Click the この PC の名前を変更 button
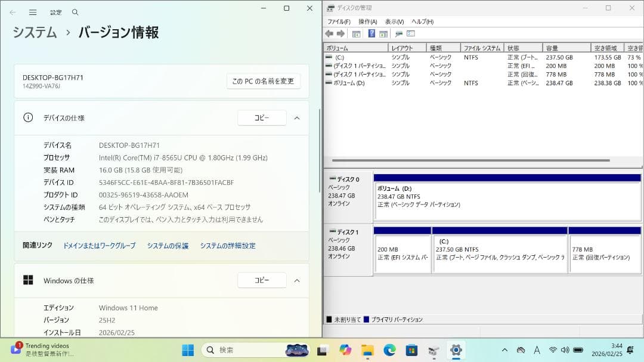This screenshot has height=362, width=644. [x=264, y=81]
